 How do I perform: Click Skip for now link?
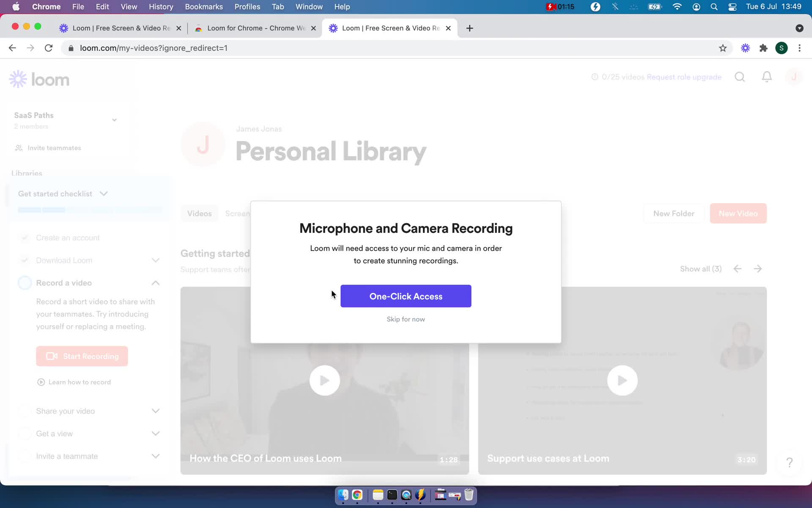406,319
